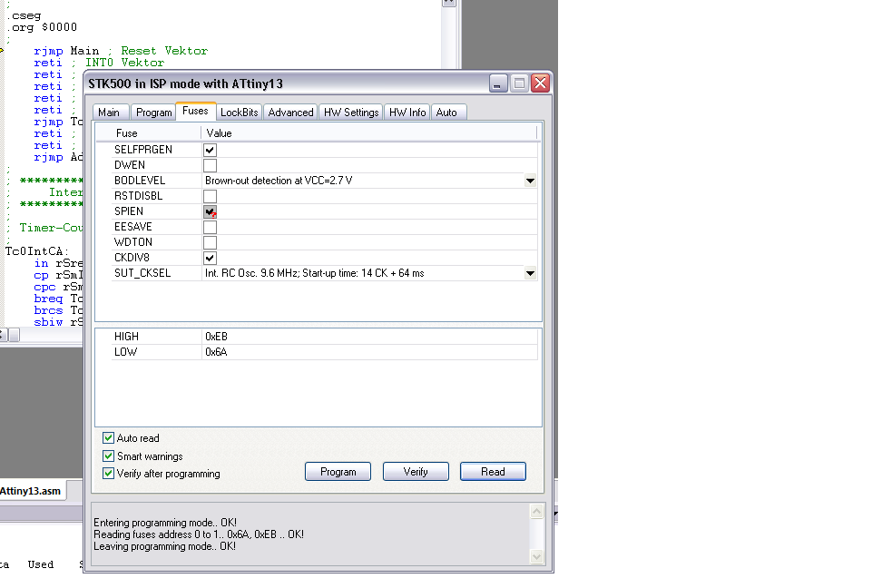
Task: Switch to the Advanced tab
Action: click(290, 113)
